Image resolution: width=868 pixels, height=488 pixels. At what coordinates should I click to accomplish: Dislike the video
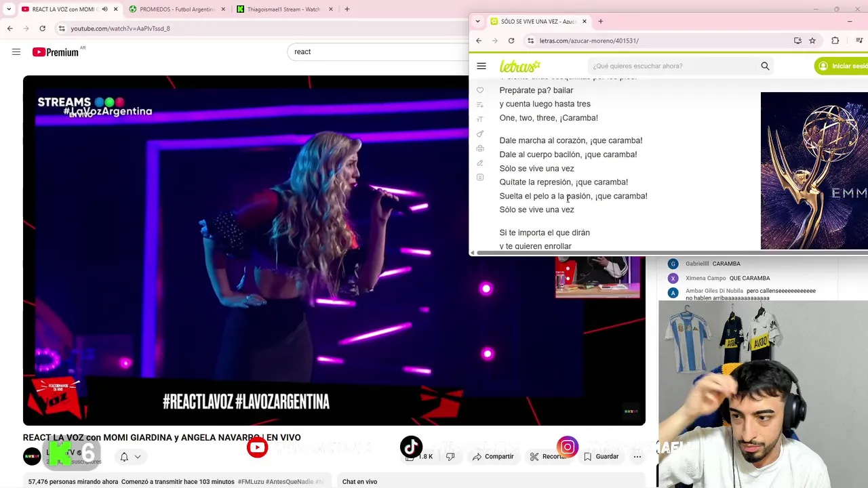coord(450,457)
